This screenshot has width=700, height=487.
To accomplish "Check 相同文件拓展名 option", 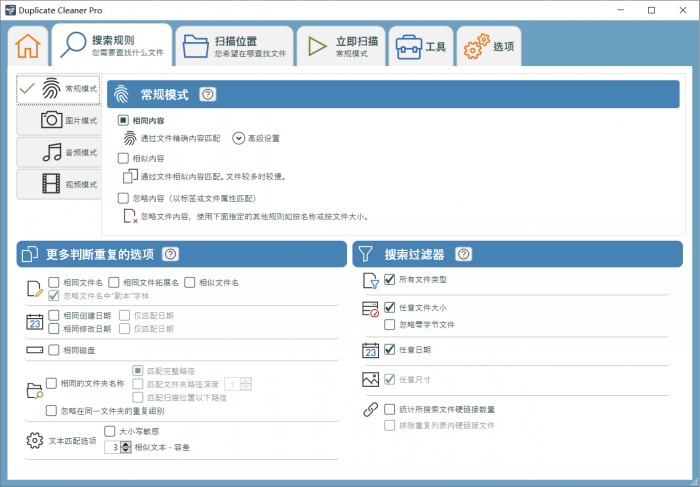I will [113, 282].
